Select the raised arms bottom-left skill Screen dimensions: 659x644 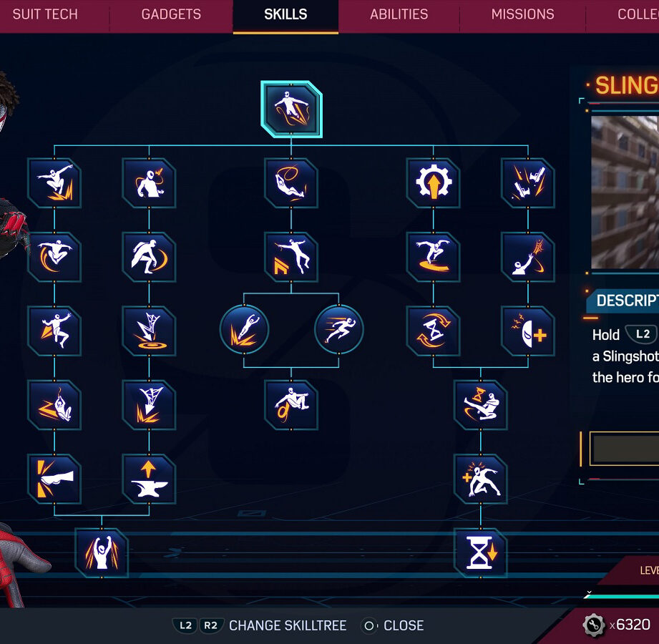click(x=102, y=553)
